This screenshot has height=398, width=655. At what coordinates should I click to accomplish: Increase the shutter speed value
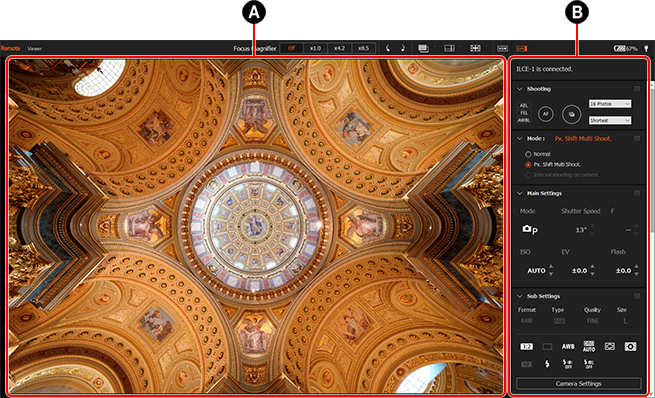pos(592,227)
